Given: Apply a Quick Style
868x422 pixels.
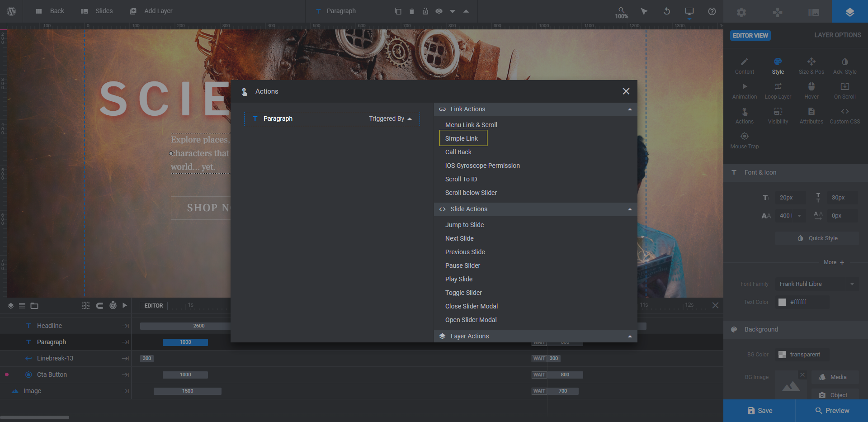Looking at the screenshot, I should [817, 238].
